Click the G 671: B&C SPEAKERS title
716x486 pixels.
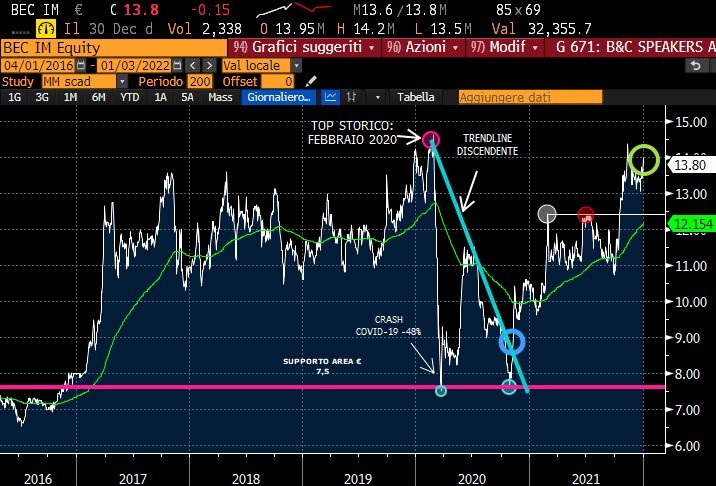click(635, 47)
